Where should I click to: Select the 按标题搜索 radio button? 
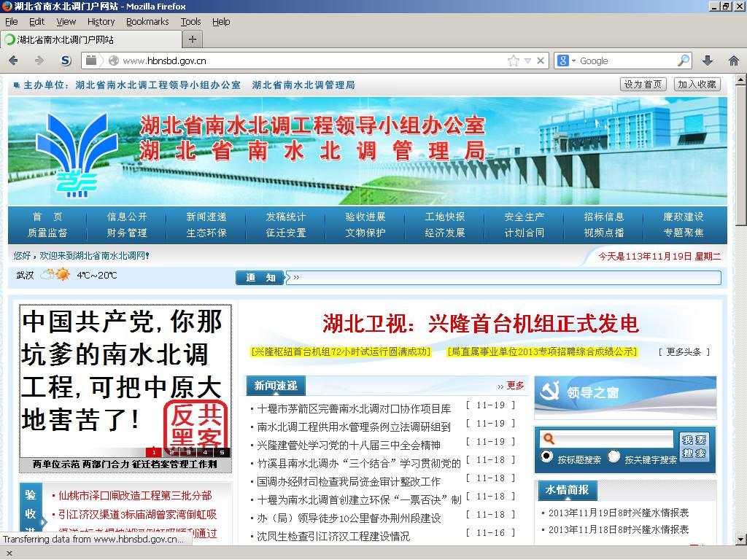coord(546,457)
